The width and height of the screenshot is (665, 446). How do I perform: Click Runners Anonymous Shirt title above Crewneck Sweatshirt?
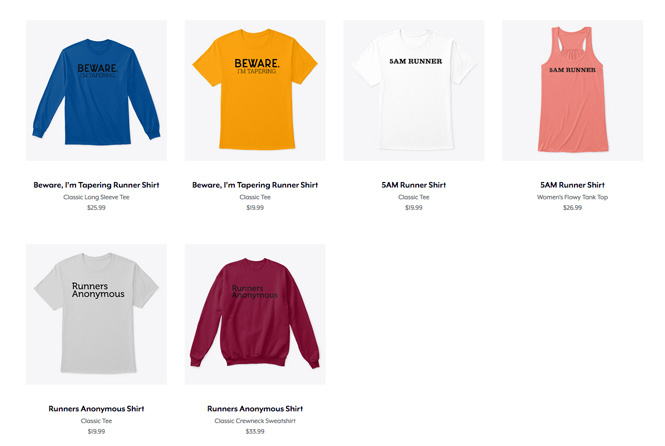[255, 409]
